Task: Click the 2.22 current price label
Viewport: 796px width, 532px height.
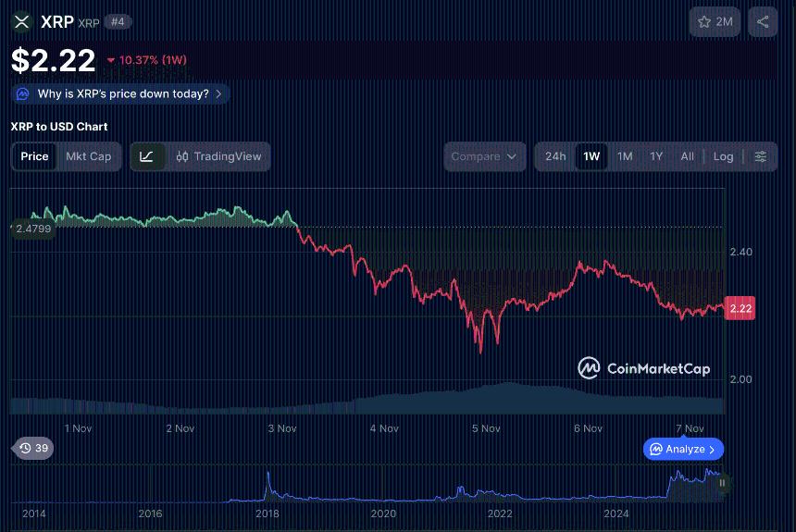Action: coord(740,308)
